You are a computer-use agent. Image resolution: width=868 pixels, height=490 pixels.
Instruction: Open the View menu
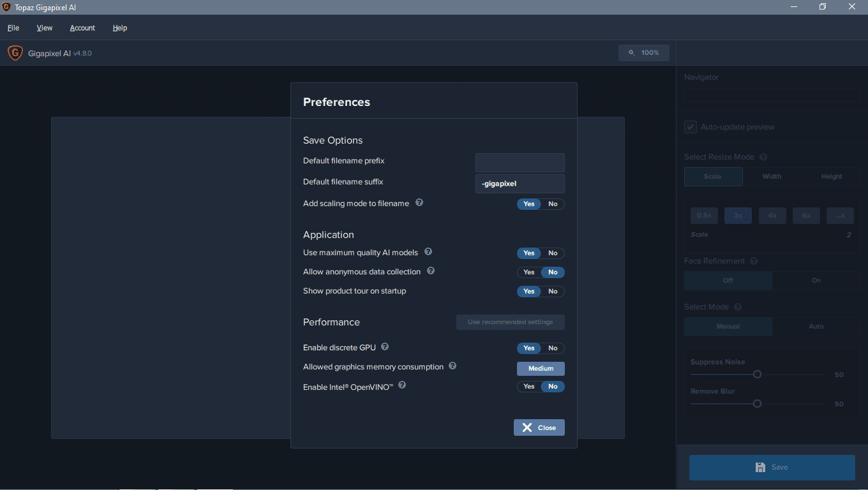click(45, 28)
